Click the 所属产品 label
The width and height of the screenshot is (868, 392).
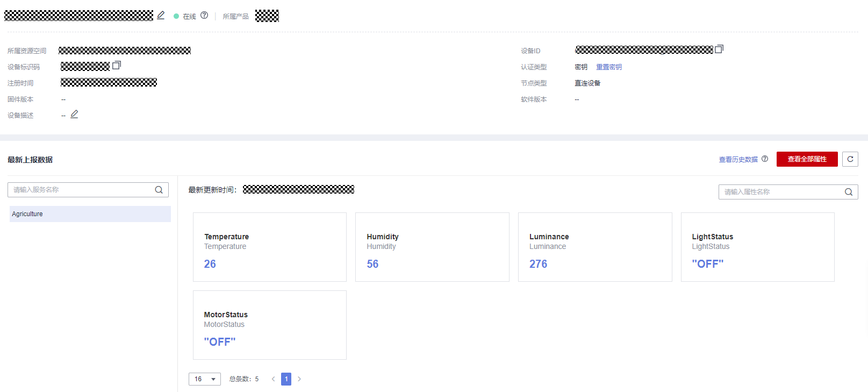[x=236, y=17]
